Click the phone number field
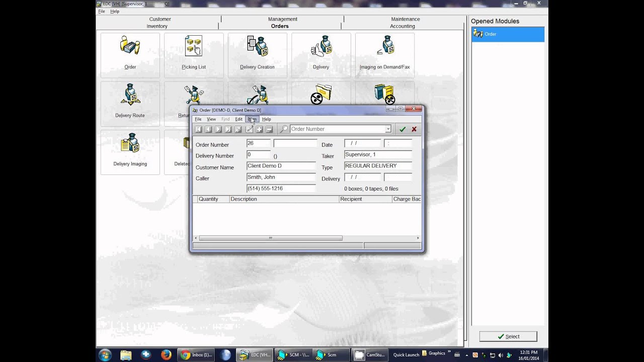 coord(281,189)
